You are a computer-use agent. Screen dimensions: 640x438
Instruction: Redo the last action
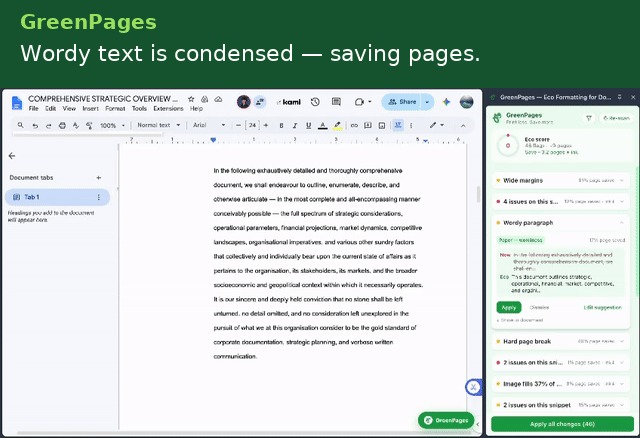[x=49, y=126]
